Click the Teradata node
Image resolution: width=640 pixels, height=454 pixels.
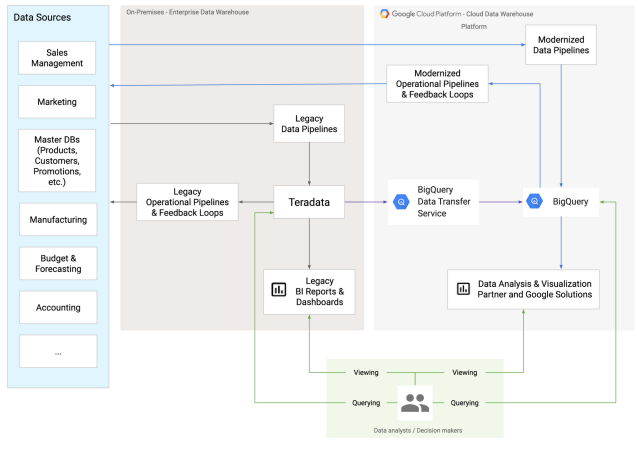point(309,202)
